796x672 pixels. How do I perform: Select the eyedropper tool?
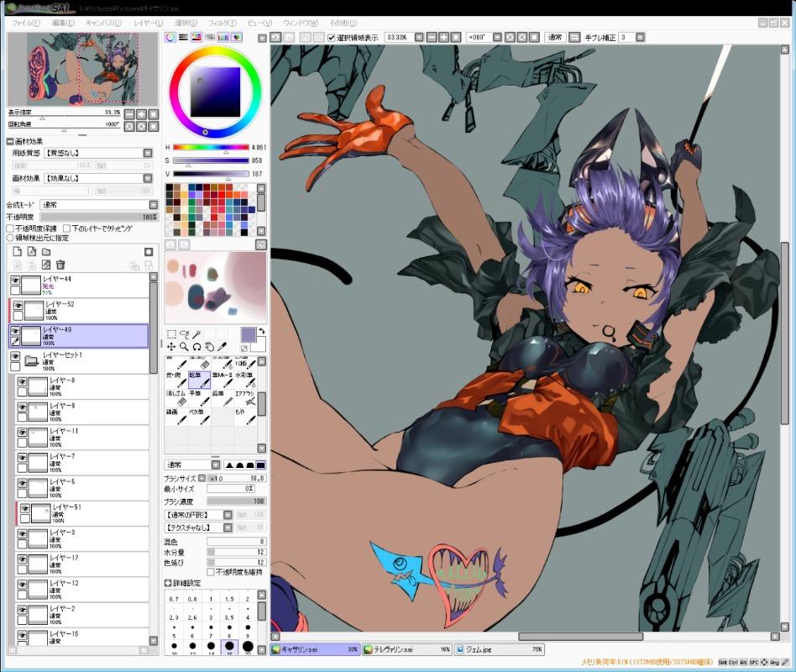(222, 346)
